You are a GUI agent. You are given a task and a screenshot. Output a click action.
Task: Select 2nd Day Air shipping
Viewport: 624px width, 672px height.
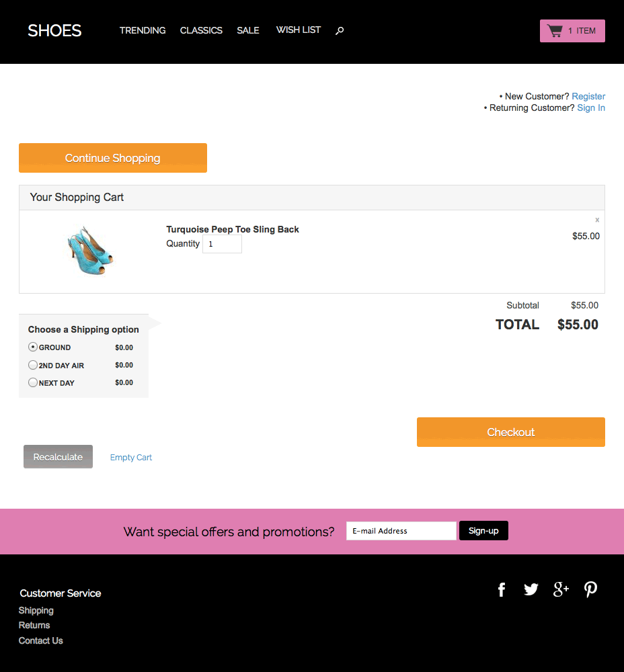(x=33, y=365)
